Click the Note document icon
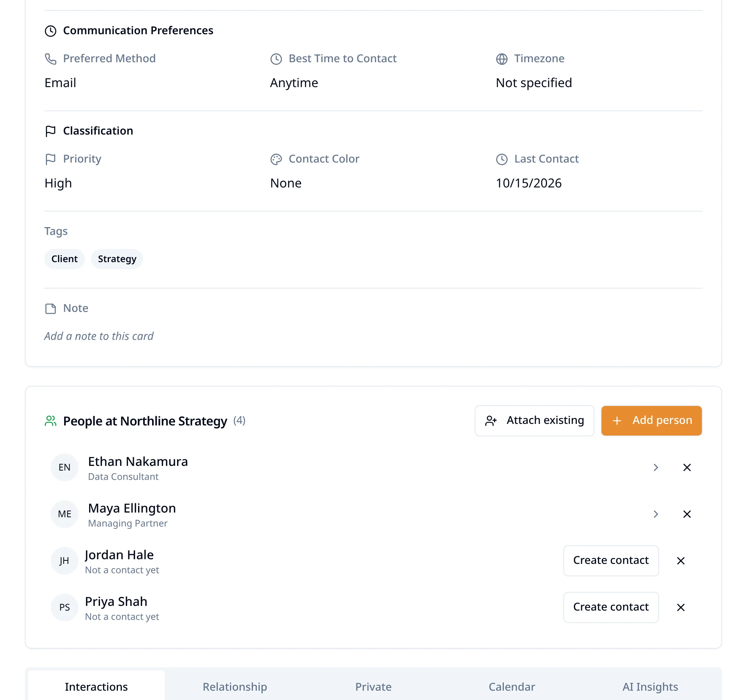747x700 pixels. (x=51, y=308)
